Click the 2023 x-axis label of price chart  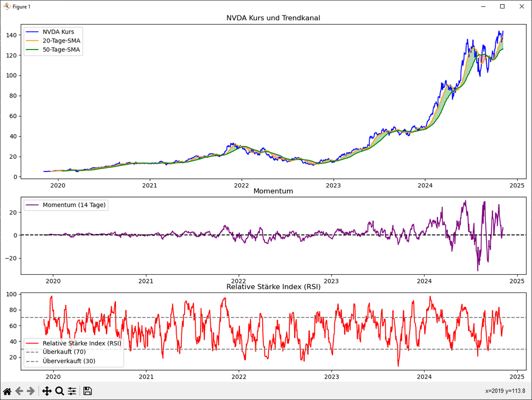333,185
